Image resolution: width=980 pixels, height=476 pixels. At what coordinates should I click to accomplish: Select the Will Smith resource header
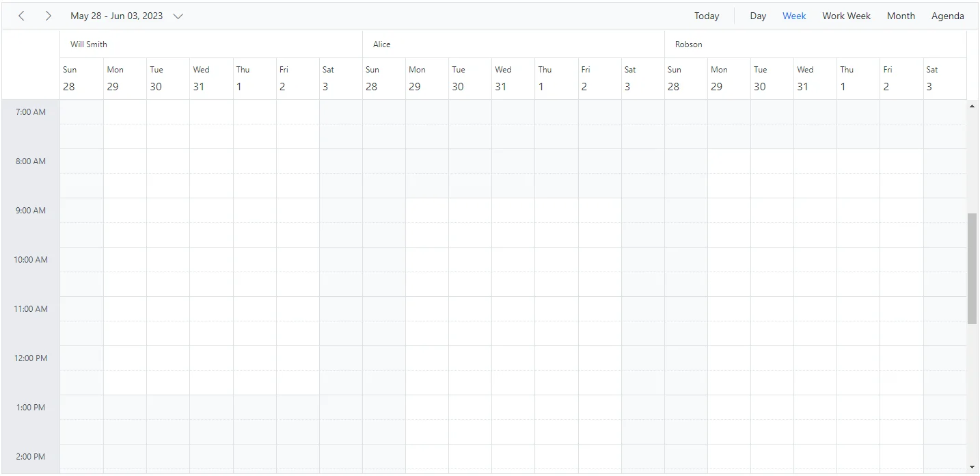(211, 44)
